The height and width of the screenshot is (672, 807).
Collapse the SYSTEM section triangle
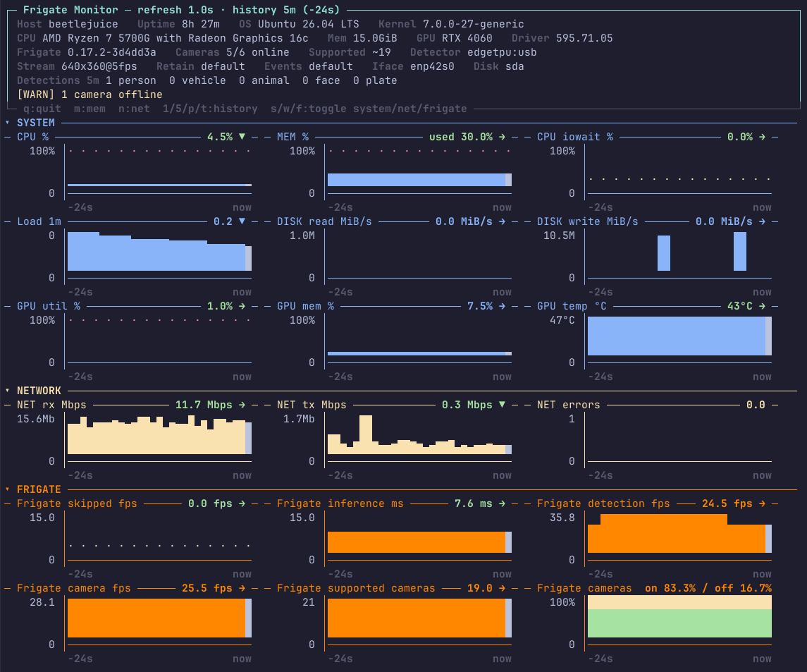click(x=7, y=123)
